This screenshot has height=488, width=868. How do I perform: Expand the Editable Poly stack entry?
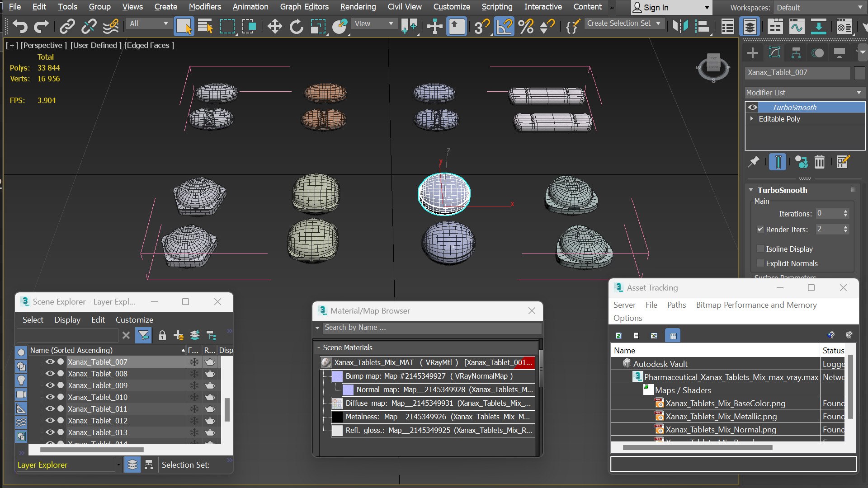(x=752, y=119)
